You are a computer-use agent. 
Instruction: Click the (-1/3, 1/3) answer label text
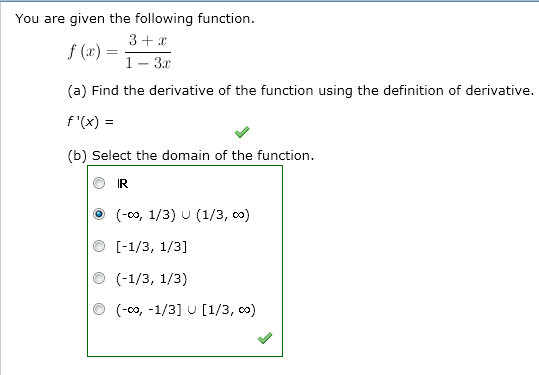(x=152, y=278)
